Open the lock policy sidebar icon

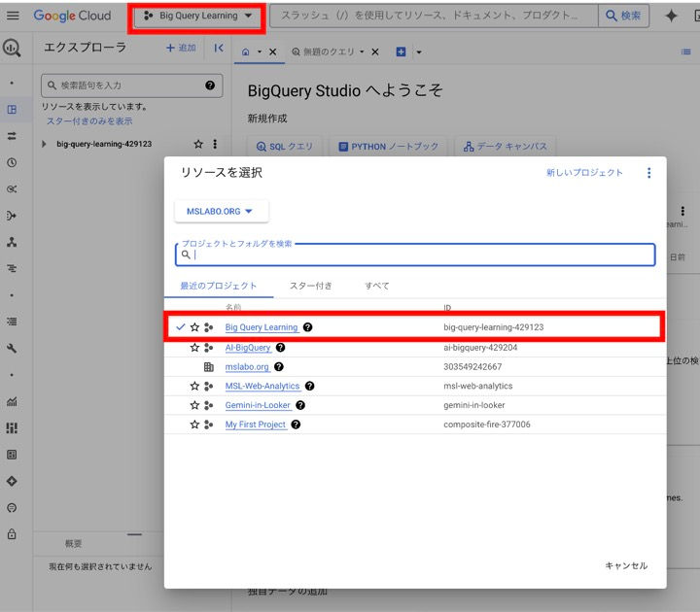[x=12, y=534]
